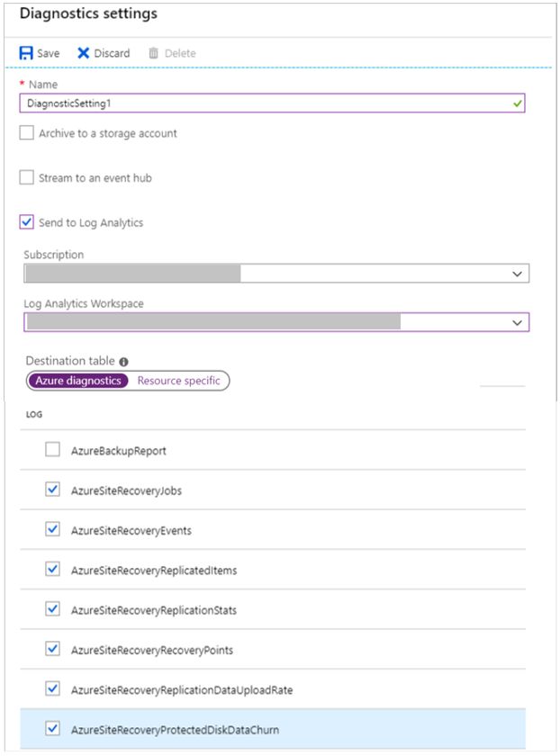Uncheck AzureSiteRecoveryRecoveryPoints log
This screenshot has height=756, width=560.
pyautogui.click(x=52, y=649)
